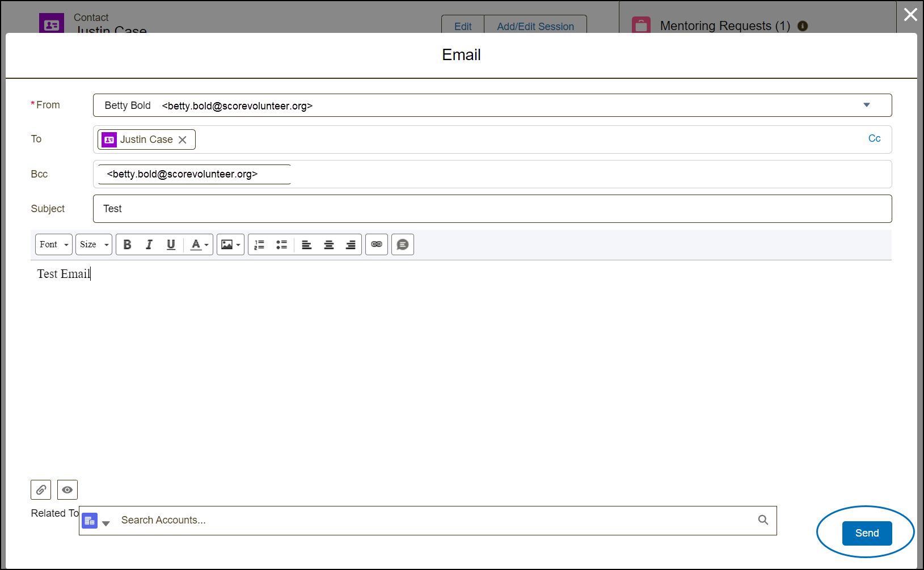
Task: Insert a hyperlink
Action: point(377,244)
